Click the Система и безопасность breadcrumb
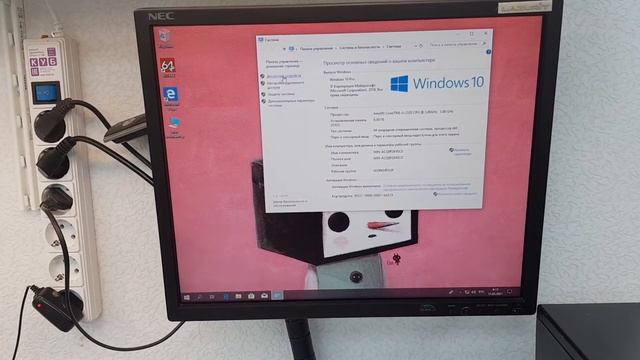640x360 pixels. (x=360, y=47)
